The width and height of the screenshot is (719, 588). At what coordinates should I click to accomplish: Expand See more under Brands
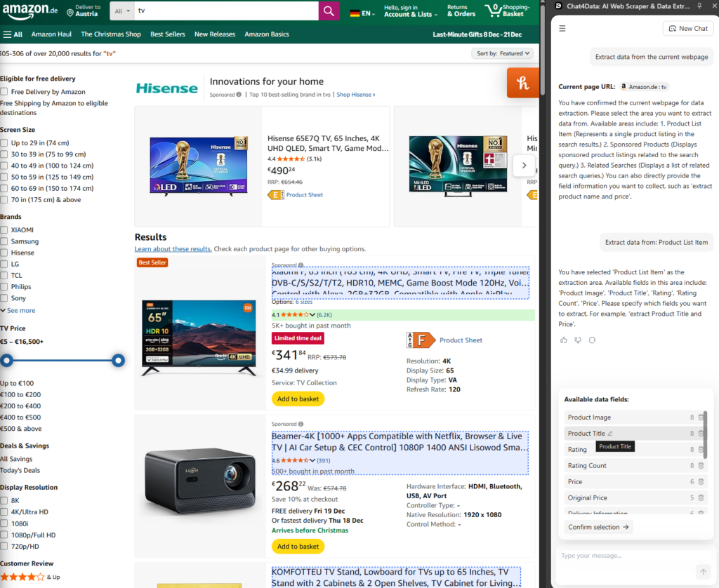click(22, 310)
